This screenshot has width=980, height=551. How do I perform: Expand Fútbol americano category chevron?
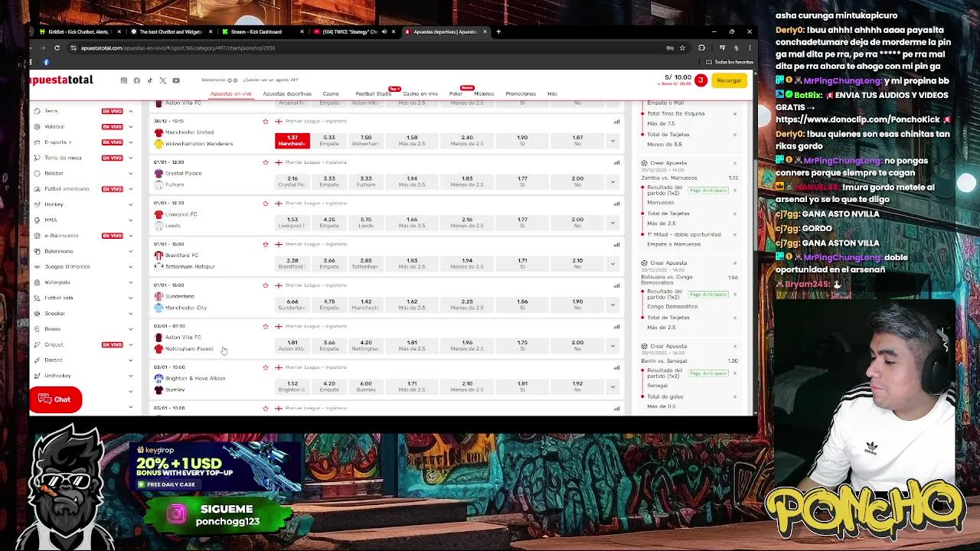coord(130,189)
